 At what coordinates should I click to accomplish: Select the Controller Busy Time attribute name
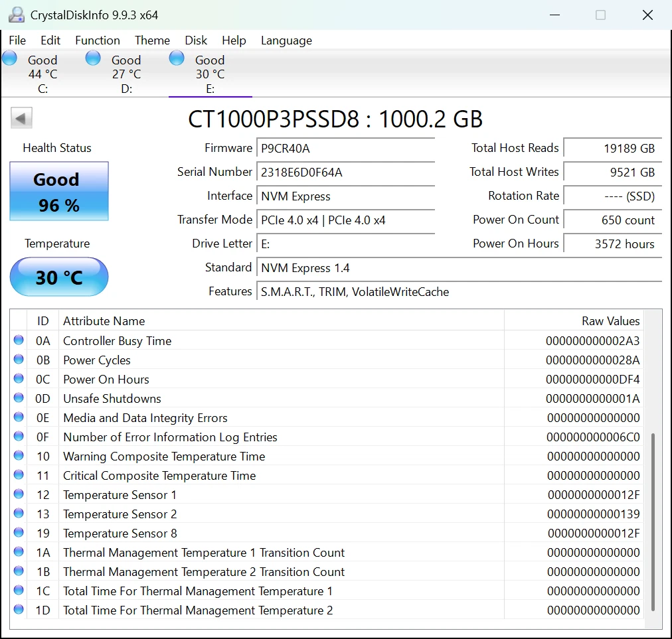click(x=118, y=341)
